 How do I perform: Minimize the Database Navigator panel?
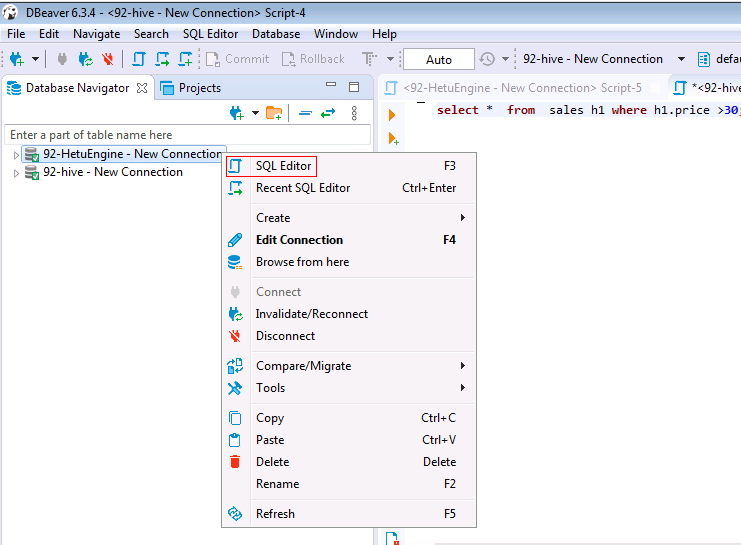click(x=331, y=88)
